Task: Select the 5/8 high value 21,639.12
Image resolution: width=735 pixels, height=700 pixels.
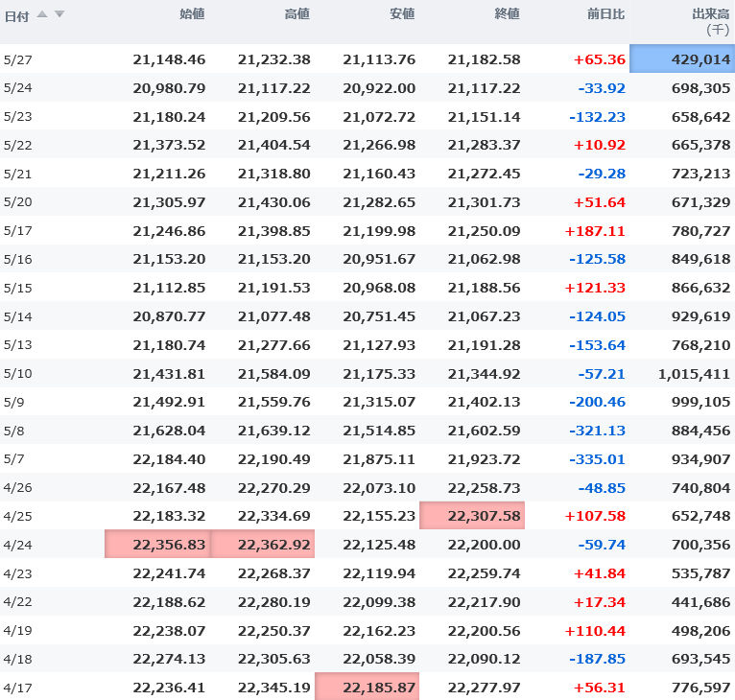Action: coord(274,431)
